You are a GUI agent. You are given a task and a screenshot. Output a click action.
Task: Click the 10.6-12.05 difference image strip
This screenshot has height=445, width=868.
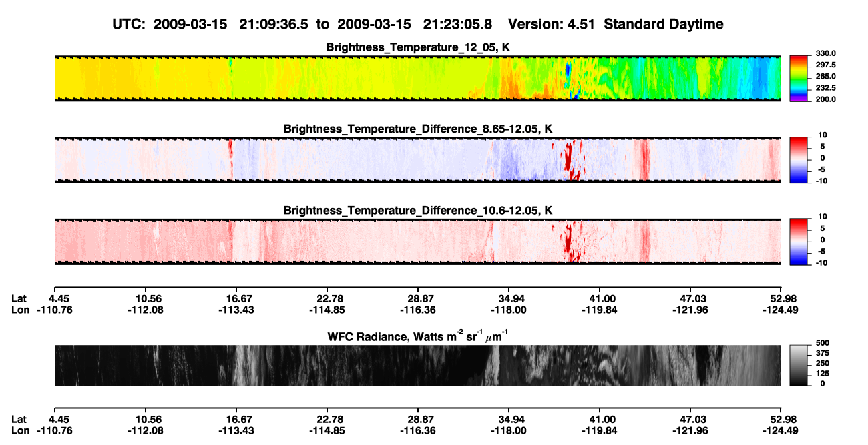tap(417, 242)
